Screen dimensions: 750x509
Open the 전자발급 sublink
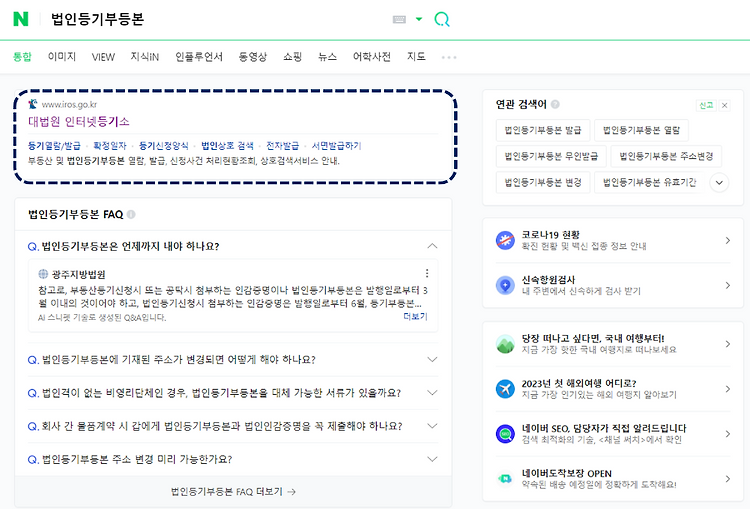(x=282, y=145)
